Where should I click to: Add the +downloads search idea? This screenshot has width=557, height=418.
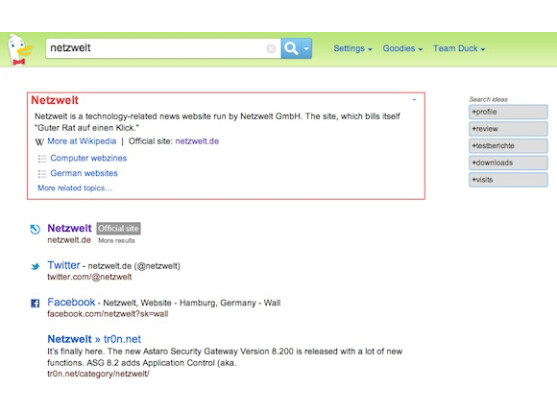click(508, 163)
